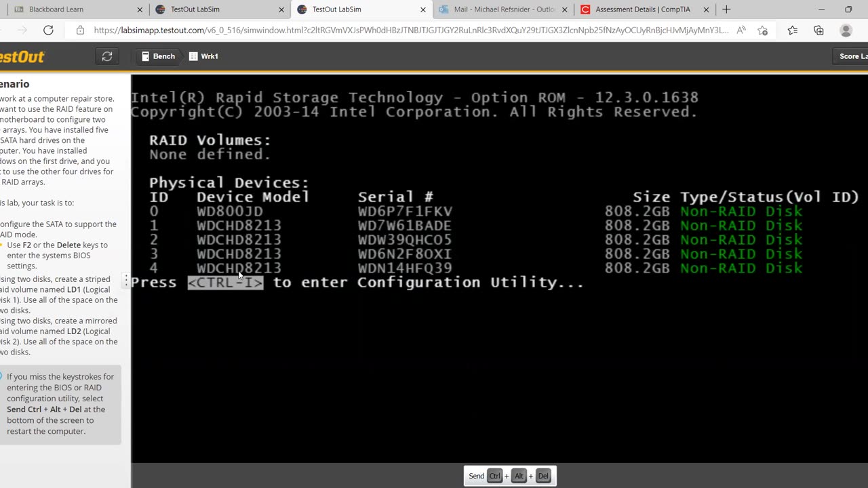
Task: Click the lock site information icon
Action: click(x=80, y=30)
